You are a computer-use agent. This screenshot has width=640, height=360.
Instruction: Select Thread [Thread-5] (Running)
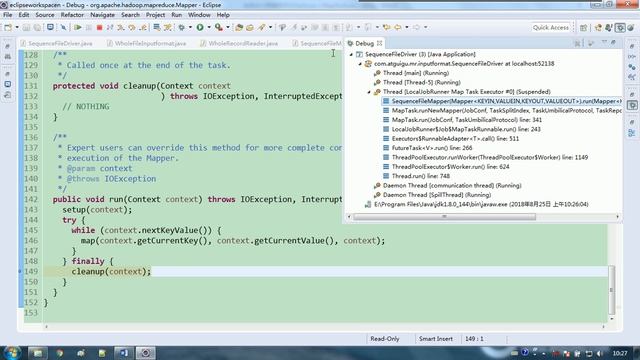tap(421, 82)
